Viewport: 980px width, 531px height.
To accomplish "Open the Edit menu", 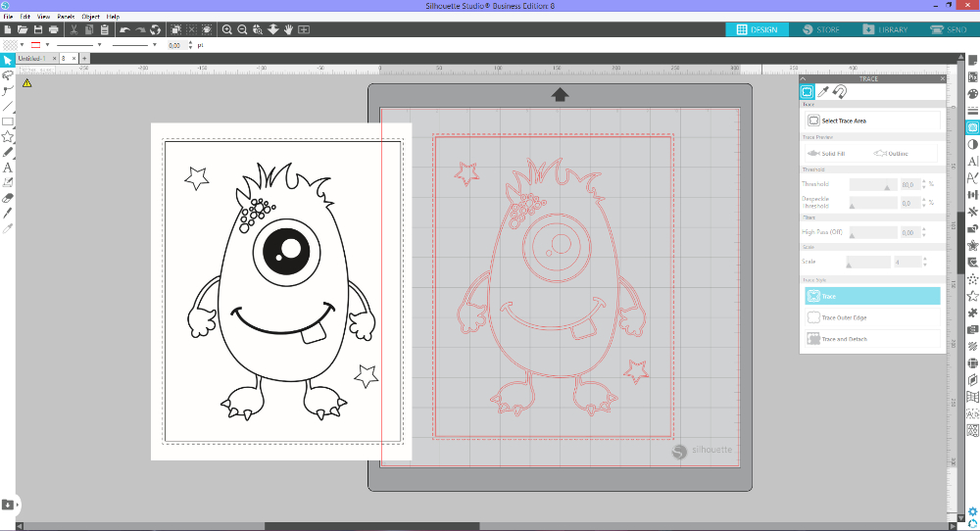I will click(x=25, y=17).
